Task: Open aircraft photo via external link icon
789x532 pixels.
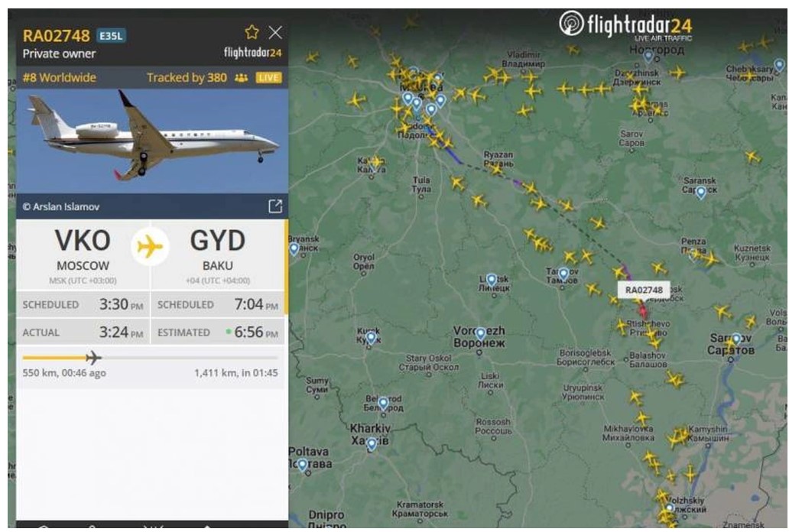Action: click(274, 206)
